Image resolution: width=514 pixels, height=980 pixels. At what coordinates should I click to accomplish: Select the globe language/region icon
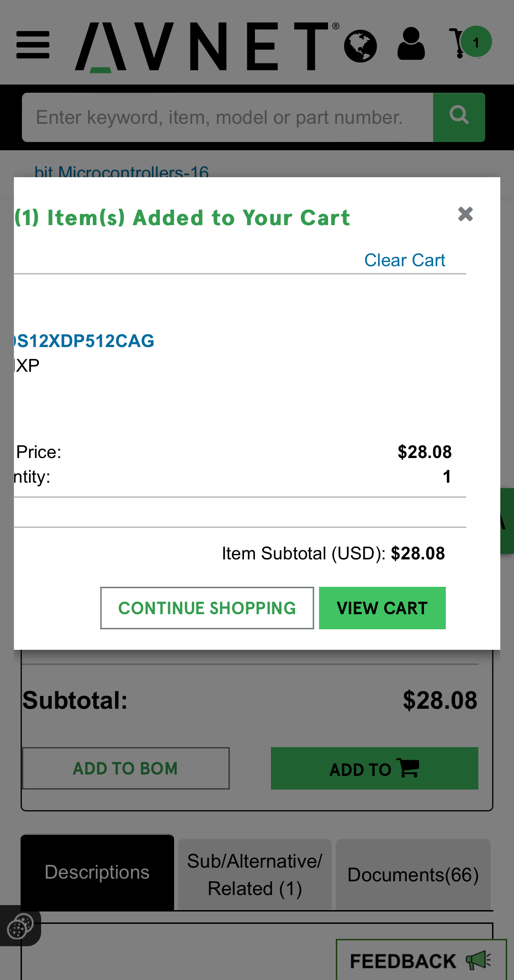[x=360, y=46]
